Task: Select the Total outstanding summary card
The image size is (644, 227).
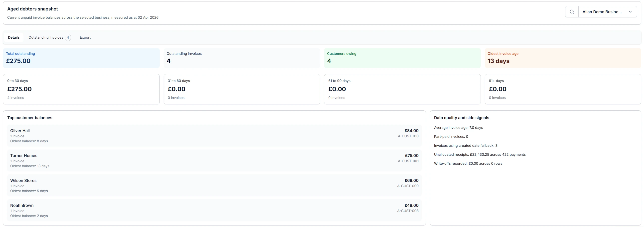Action: pyautogui.click(x=81, y=58)
